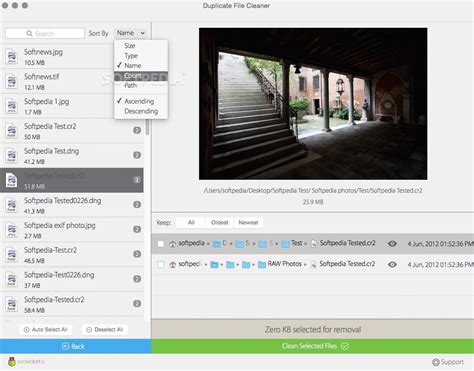Tick checkbox for duplicate in Test folder
The height and width of the screenshot is (371, 474).
[161, 244]
